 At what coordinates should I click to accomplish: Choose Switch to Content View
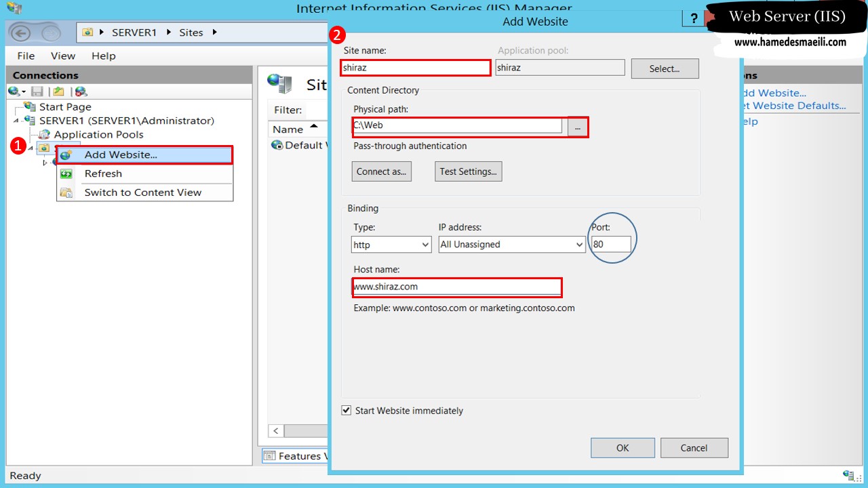(x=144, y=192)
